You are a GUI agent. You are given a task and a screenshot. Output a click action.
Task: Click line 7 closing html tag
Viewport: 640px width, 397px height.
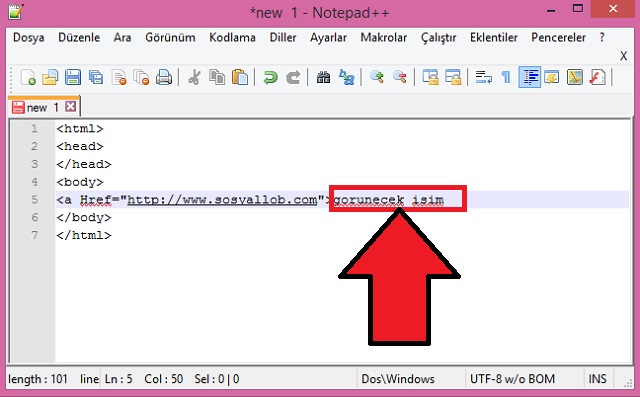[x=84, y=235]
